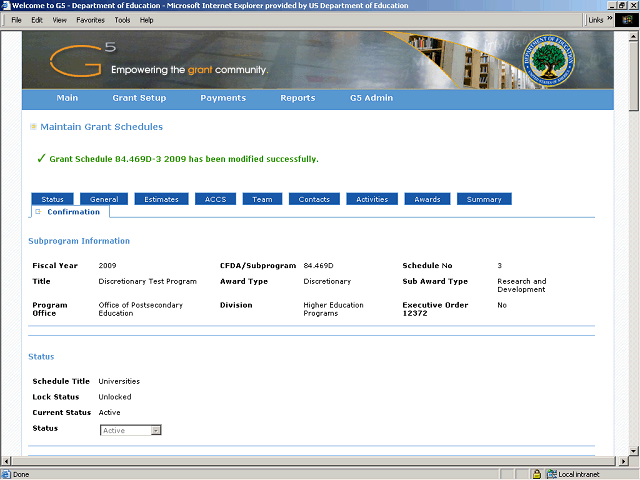Click the Department of Education seal
The height and width of the screenshot is (480, 640).
click(549, 61)
